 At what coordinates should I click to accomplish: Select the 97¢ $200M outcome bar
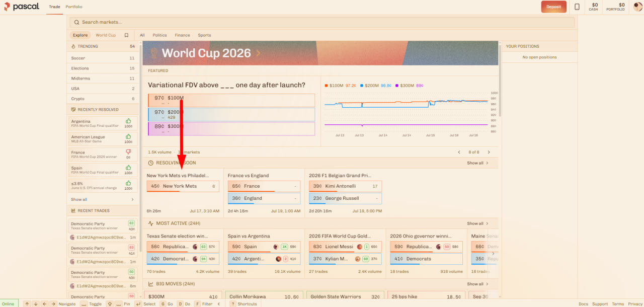click(231, 114)
